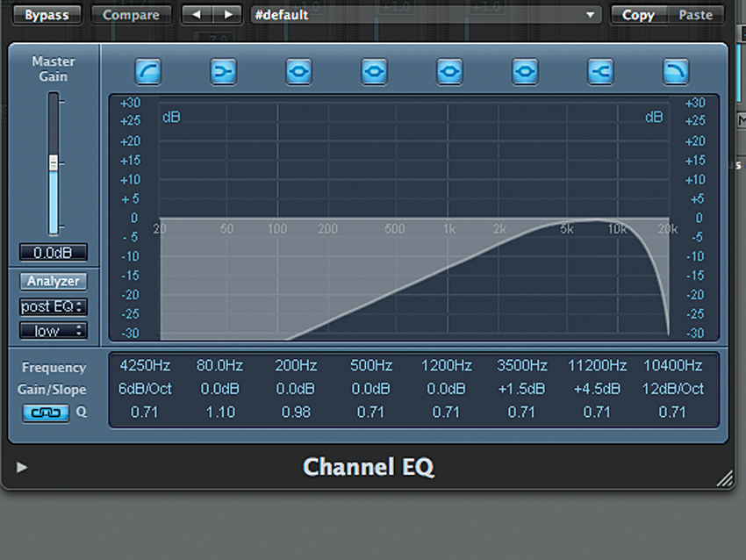
Task: Click the 0.0dB gain under 1200Hz
Action: (x=446, y=389)
